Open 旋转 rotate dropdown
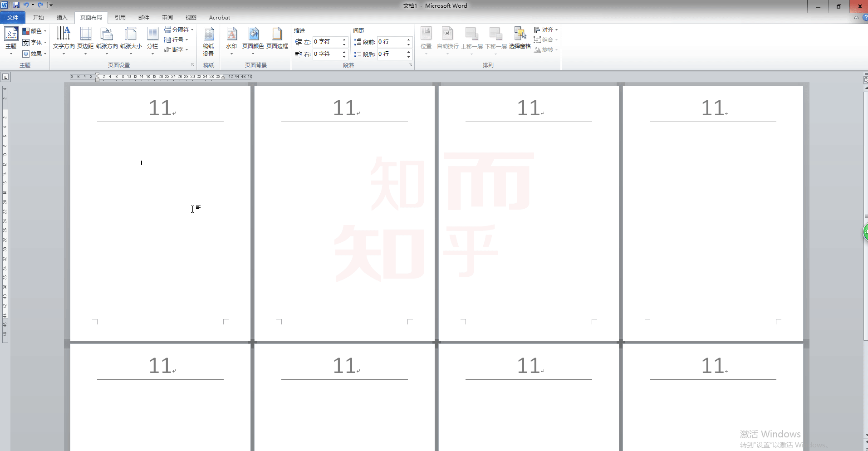 546,49
